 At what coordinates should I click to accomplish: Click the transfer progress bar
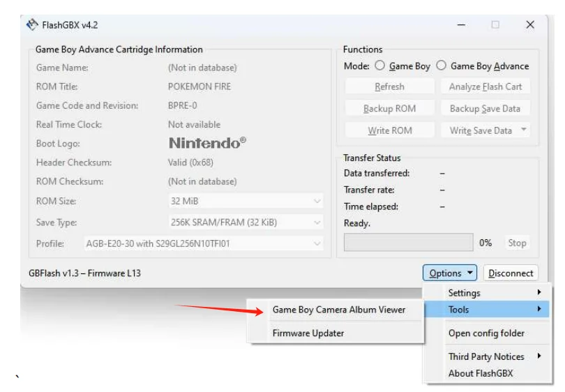tap(408, 243)
